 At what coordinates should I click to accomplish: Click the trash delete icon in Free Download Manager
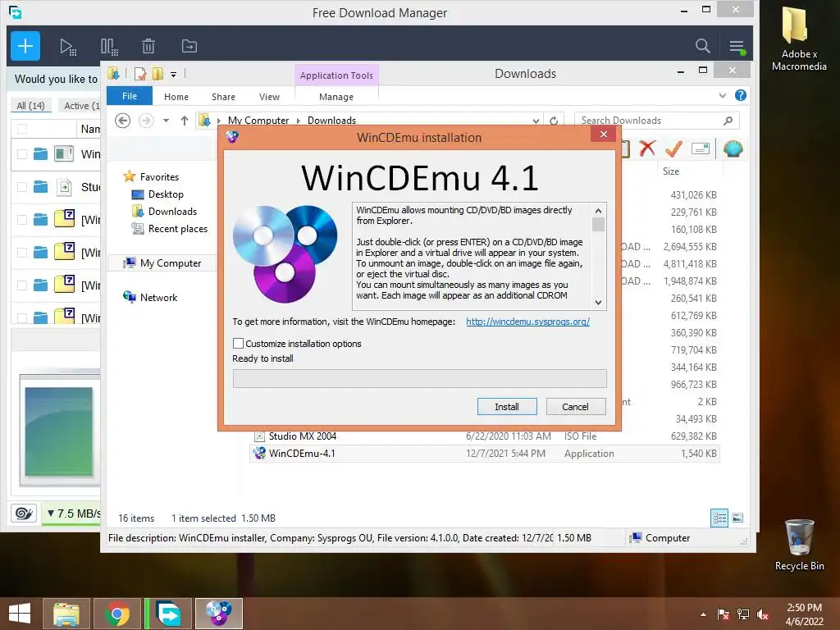148,46
